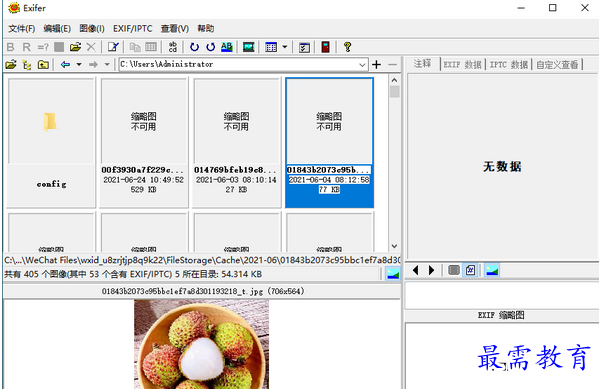Viewport: 599px width, 389px height.
Task: Click the EXIF 缩略图 panel header
Action: click(501, 315)
